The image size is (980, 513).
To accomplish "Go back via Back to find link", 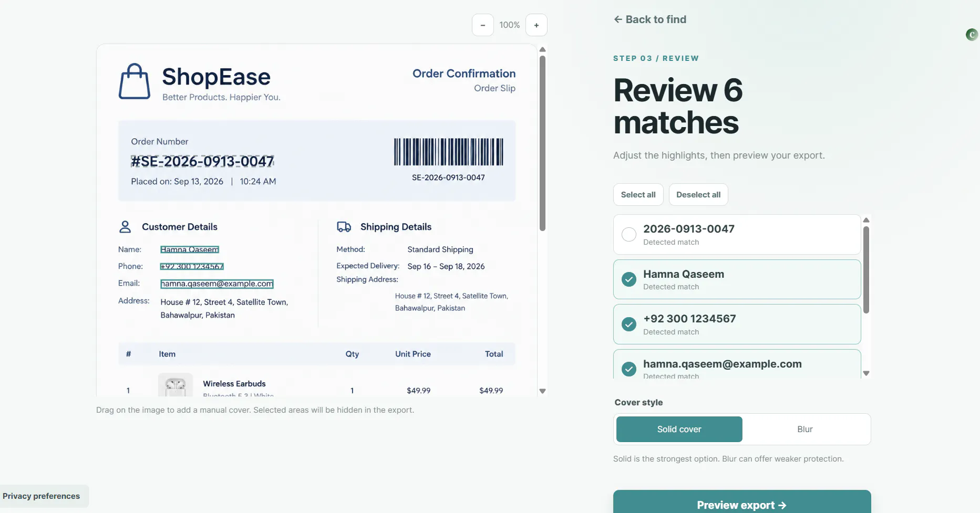I will [650, 19].
